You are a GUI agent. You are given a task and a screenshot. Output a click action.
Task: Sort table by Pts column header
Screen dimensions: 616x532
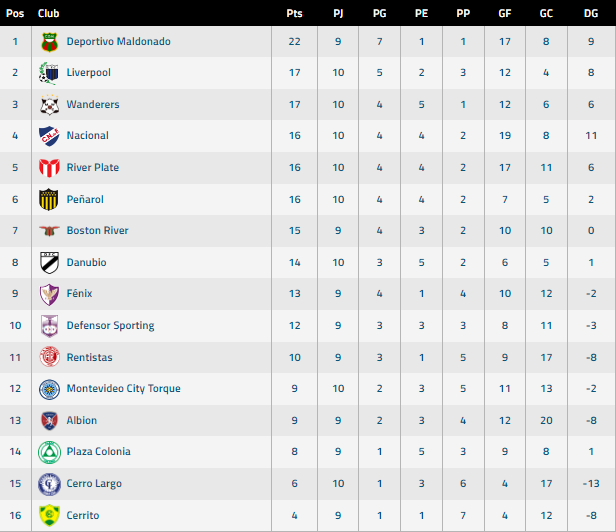[294, 13]
